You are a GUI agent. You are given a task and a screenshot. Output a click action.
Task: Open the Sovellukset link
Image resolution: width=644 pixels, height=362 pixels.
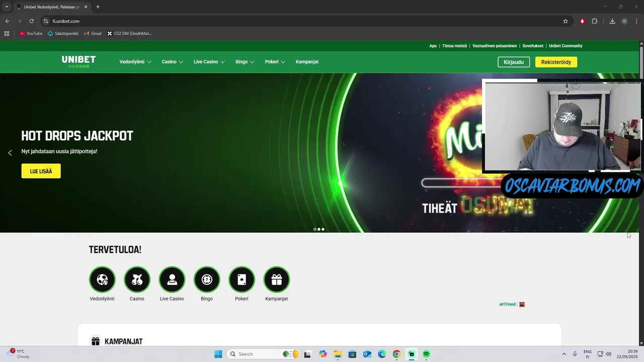tap(533, 46)
